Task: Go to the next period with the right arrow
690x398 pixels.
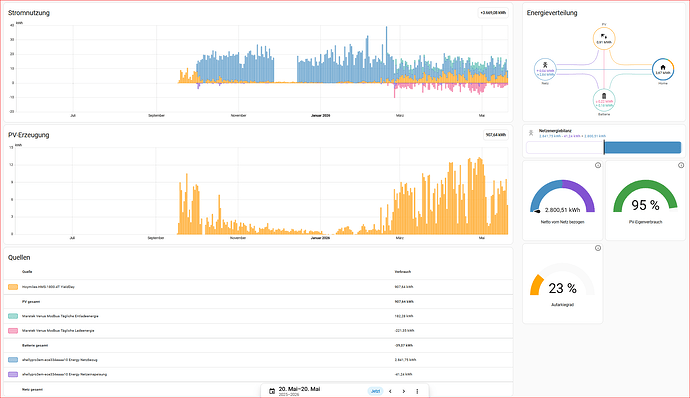Action: tap(404, 391)
